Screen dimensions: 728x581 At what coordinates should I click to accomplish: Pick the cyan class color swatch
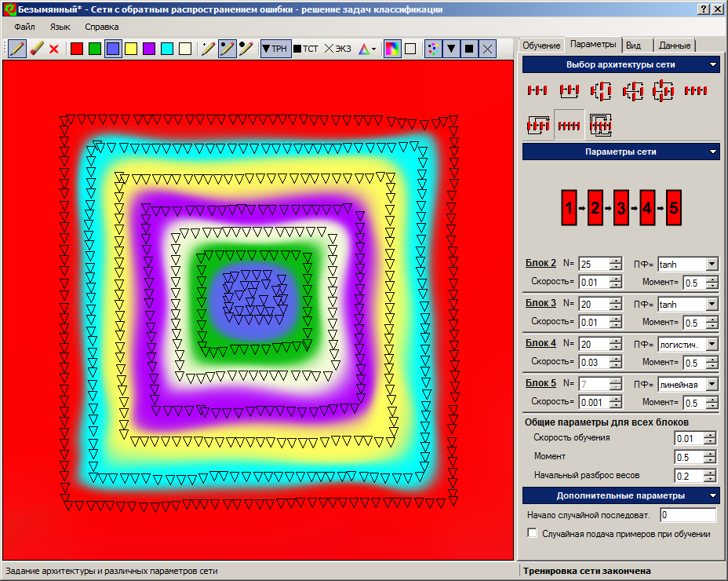point(166,49)
